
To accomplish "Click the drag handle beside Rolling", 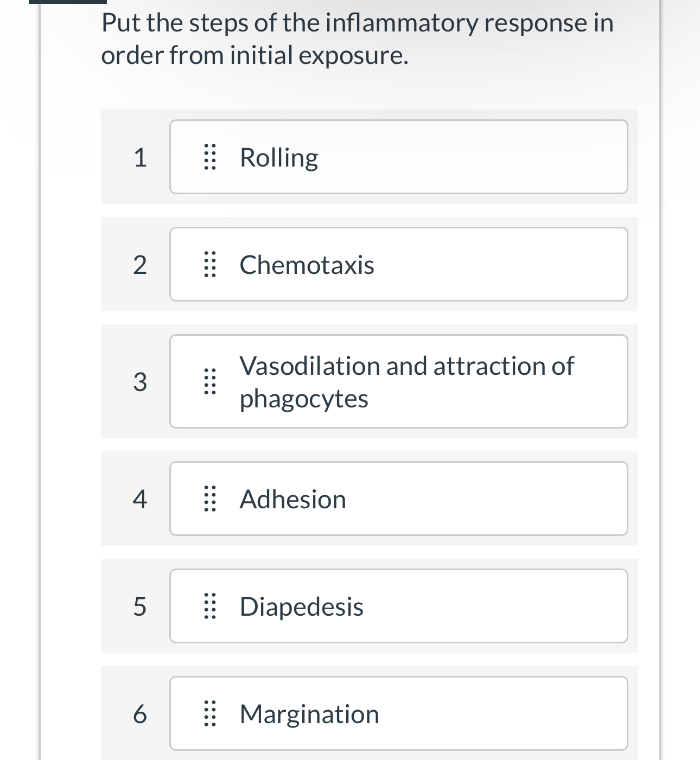I will (x=209, y=157).
